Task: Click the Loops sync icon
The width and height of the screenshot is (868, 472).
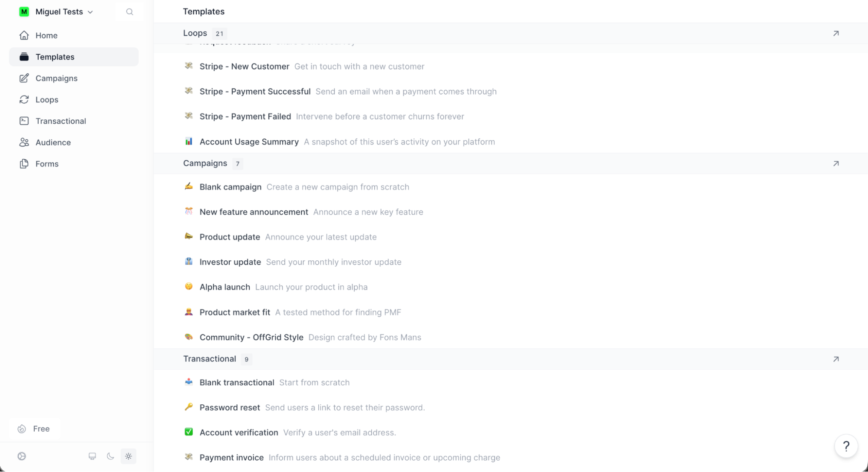Action: click(24, 99)
